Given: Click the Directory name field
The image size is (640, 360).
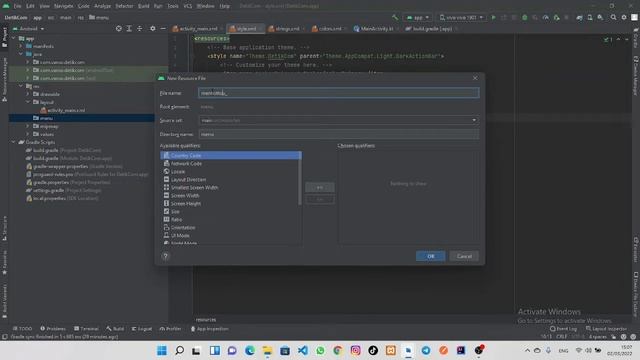Looking at the screenshot, I should coord(338,134).
